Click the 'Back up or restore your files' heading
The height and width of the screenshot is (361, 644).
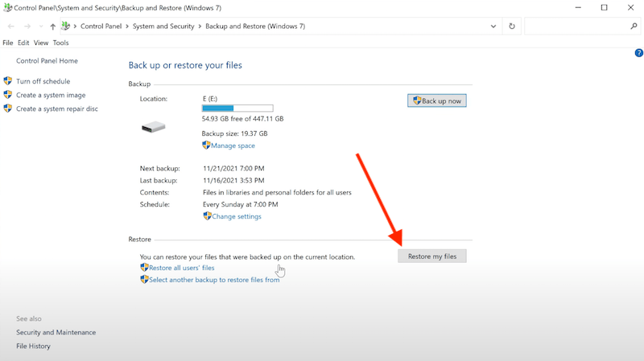[185, 65]
